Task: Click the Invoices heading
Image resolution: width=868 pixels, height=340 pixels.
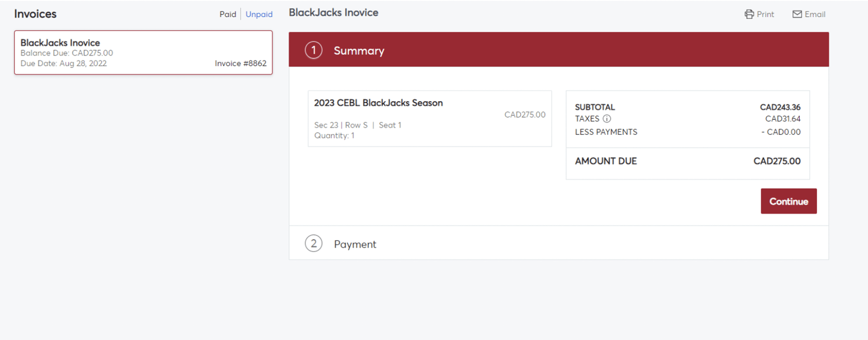Action: 35,14
